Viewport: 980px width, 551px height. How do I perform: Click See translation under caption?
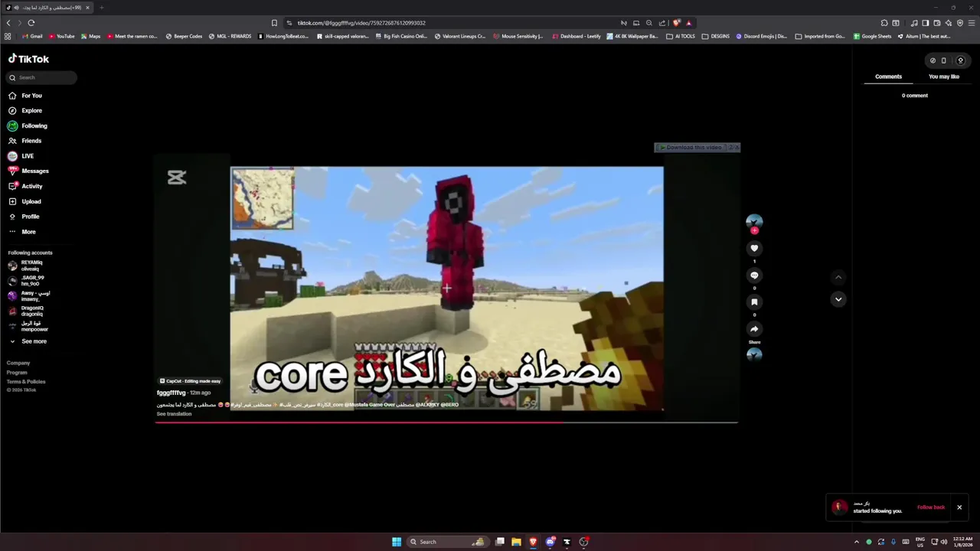click(x=174, y=414)
